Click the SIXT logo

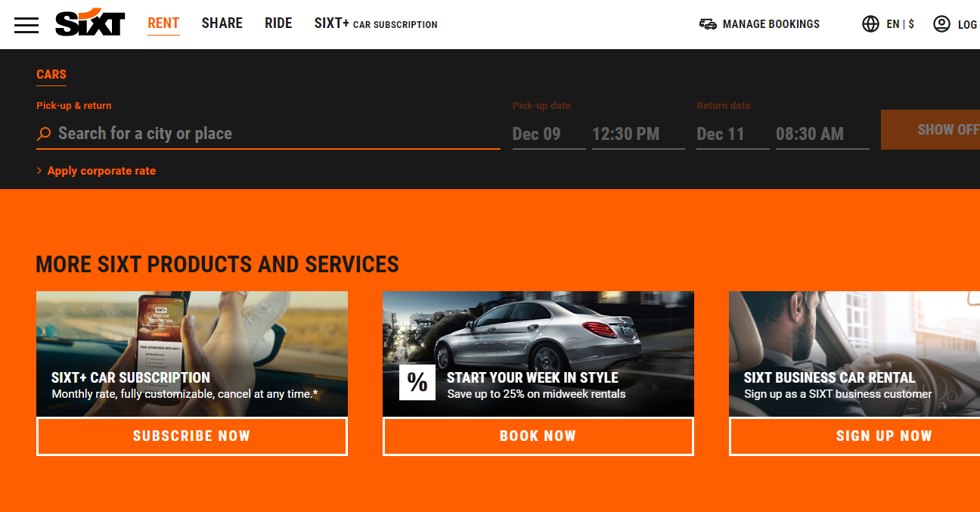click(90, 23)
